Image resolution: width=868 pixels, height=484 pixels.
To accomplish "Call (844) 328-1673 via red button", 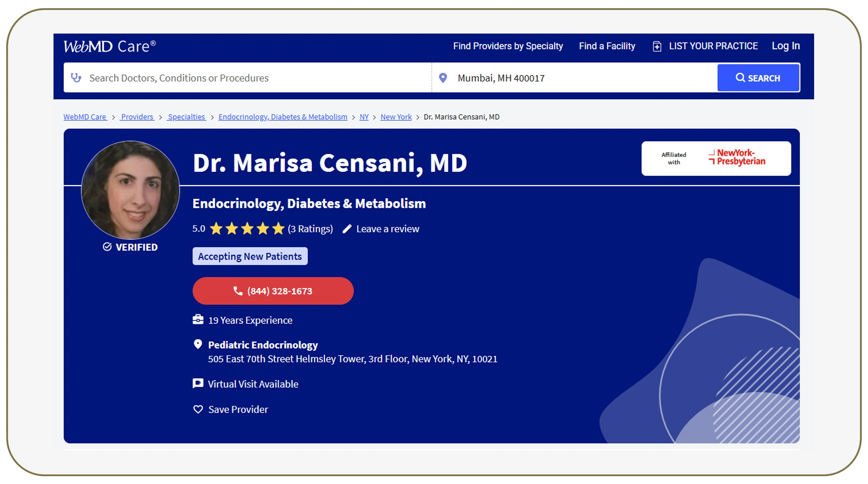I will click(273, 291).
